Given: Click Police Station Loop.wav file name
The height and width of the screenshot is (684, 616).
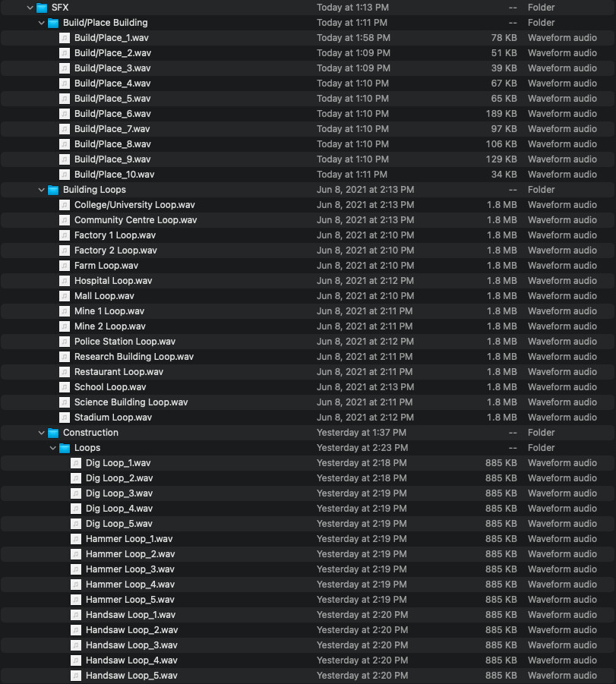Looking at the screenshot, I should tap(125, 342).
